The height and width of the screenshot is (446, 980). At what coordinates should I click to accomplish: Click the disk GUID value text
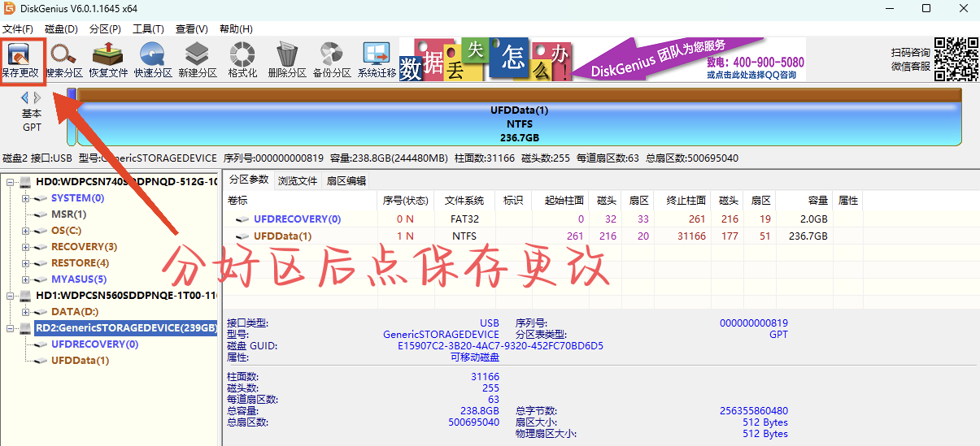click(500, 346)
